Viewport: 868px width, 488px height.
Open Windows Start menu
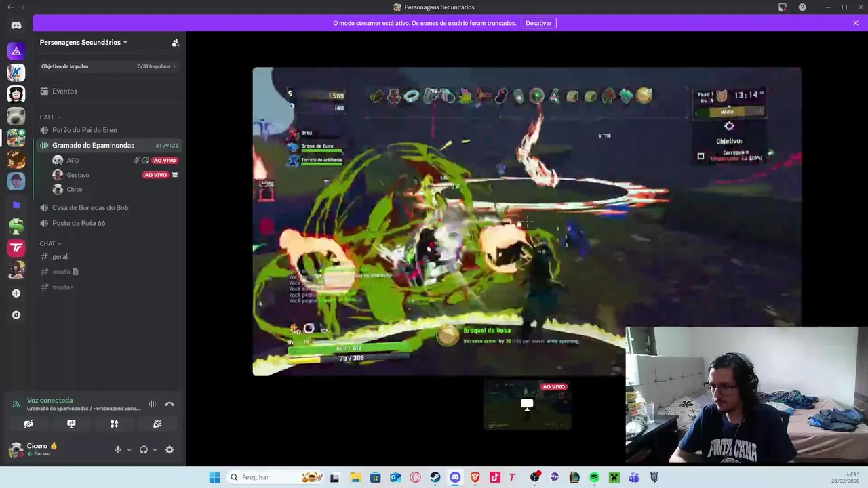pos(214,477)
